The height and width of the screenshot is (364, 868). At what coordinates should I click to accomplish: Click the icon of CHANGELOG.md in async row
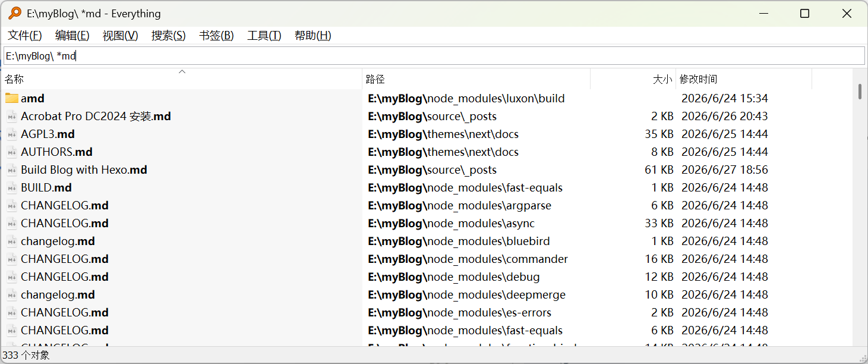tap(12, 223)
